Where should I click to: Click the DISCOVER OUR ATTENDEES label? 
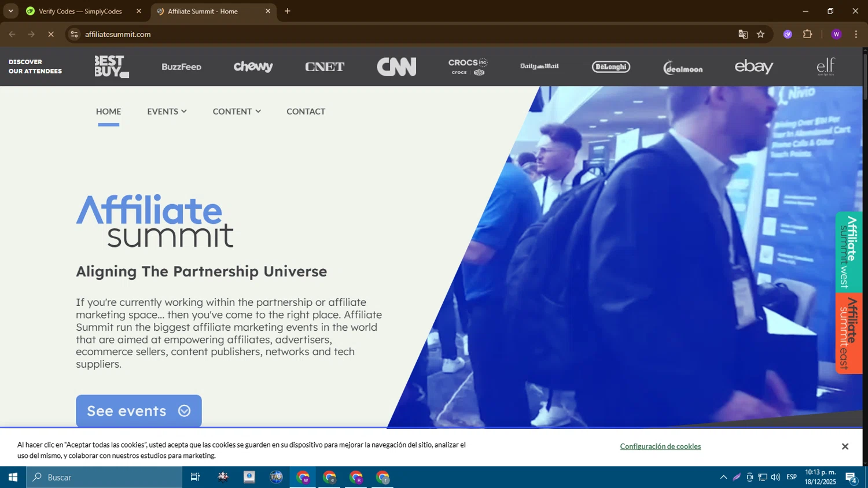pyautogui.click(x=35, y=66)
